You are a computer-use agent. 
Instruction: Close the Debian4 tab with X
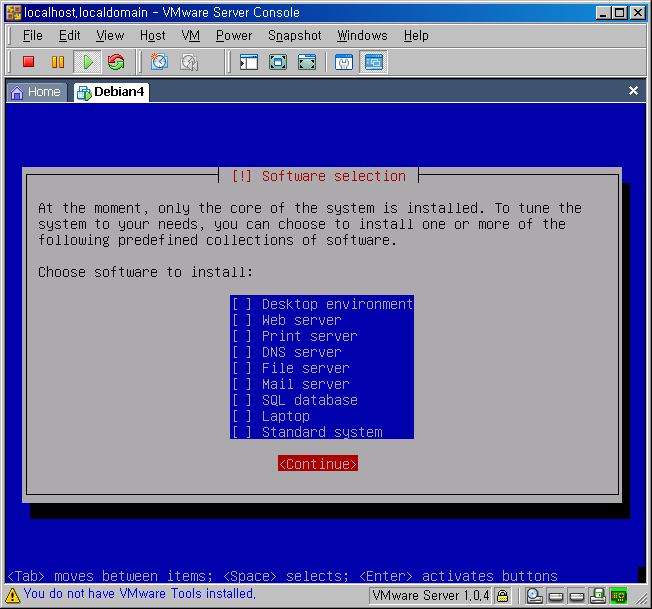click(x=633, y=91)
